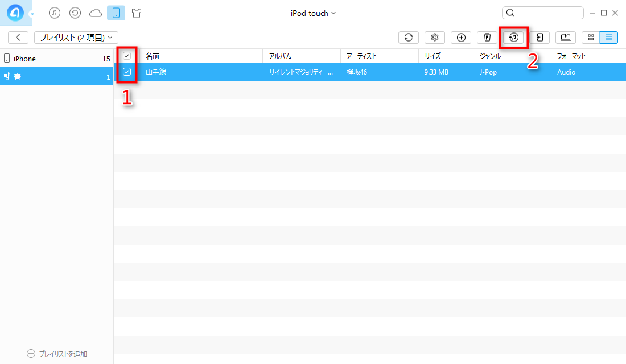
Task: Click the search magnifier icon
Action: [x=510, y=13]
